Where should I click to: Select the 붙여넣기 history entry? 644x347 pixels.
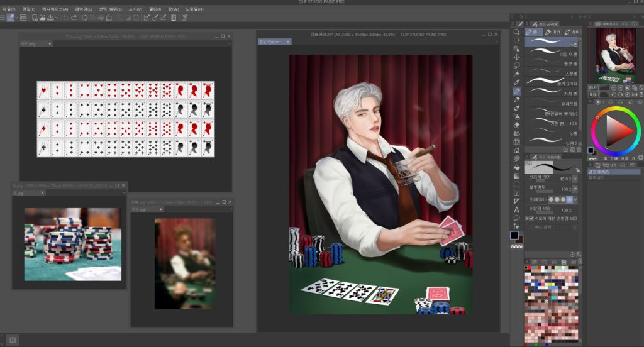597,178
